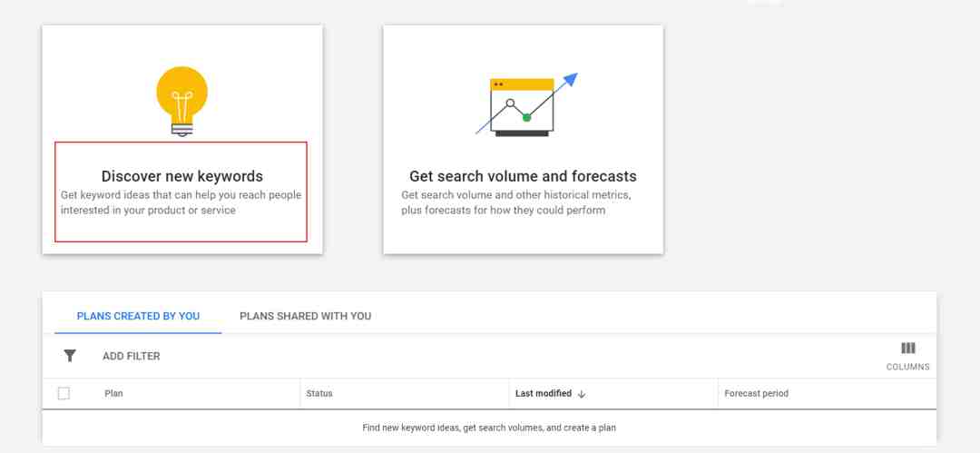This screenshot has width=980, height=453.
Task: Click the funnel filter icon
Action: (70, 356)
